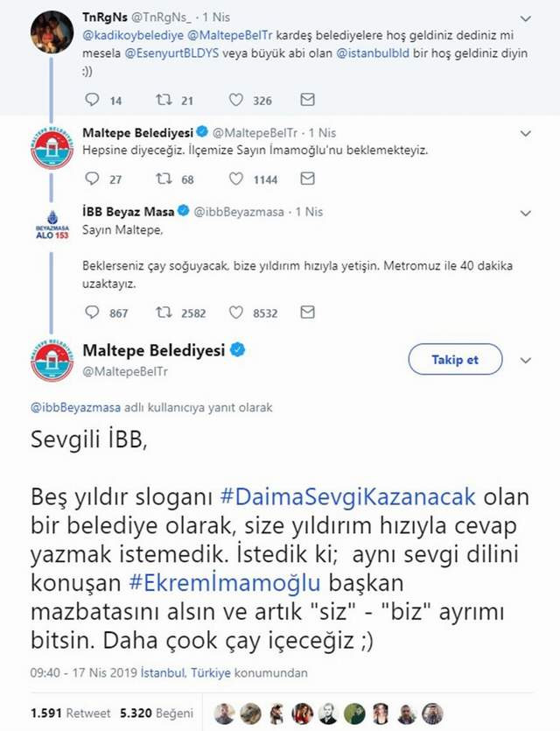Open @ibbBeyazmasa reply-to mention link
Image resolution: width=560 pixels, height=731 pixels.
tap(75, 407)
